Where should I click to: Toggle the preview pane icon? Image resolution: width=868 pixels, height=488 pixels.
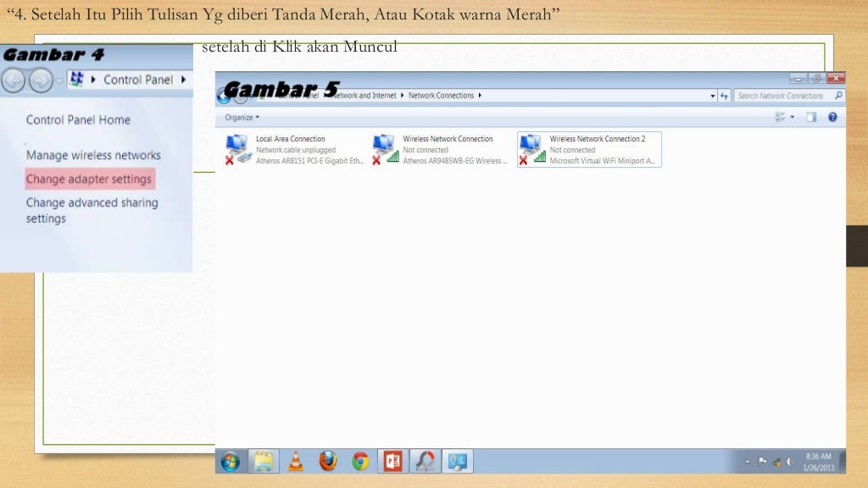tap(811, 117)
